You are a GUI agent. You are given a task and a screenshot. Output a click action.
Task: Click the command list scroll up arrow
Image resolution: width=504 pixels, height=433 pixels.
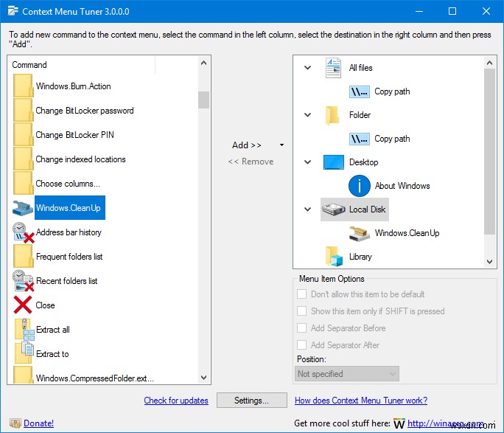click(x=204, y=63)
